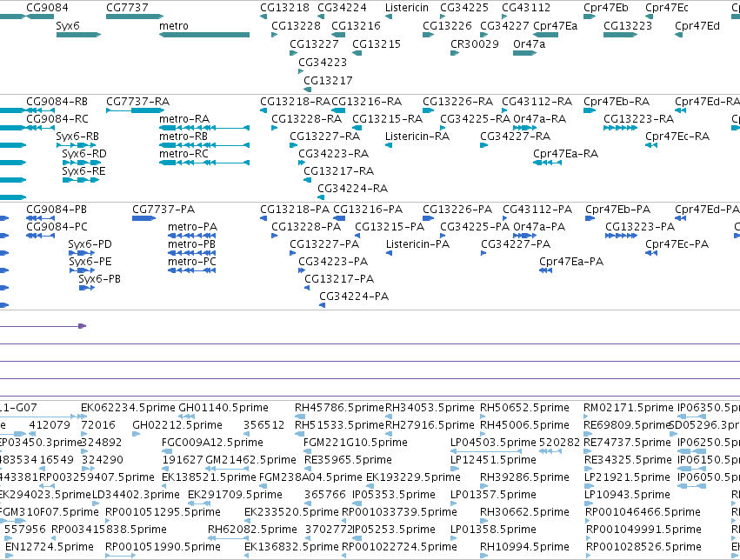The image size is (740, 560).
Task: Click the CG7737 gene feature bar
Action: [135, 17]
